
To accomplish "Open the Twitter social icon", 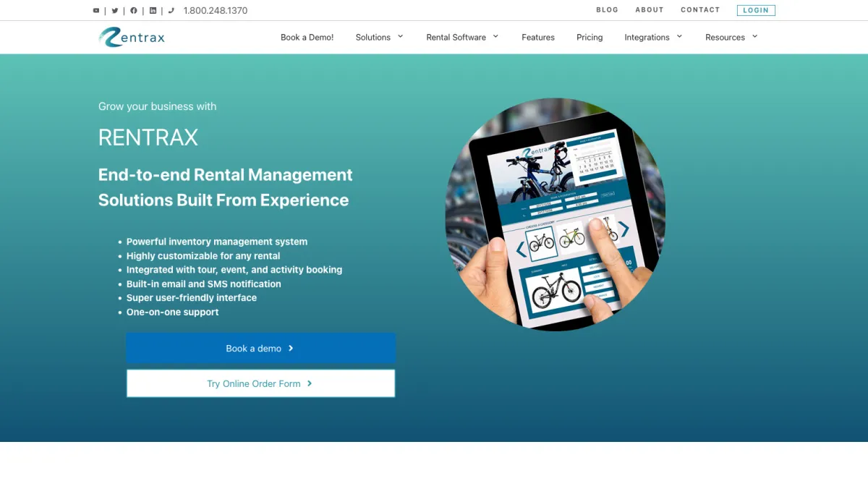I will click(x=115, y=11).
